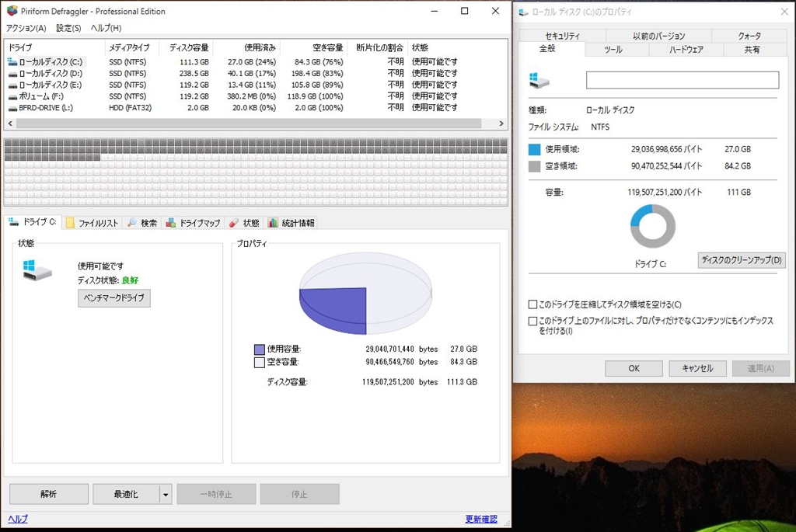Switch to the ドライブ C: tab
The image size is (796, 532).
pos(33,222)
